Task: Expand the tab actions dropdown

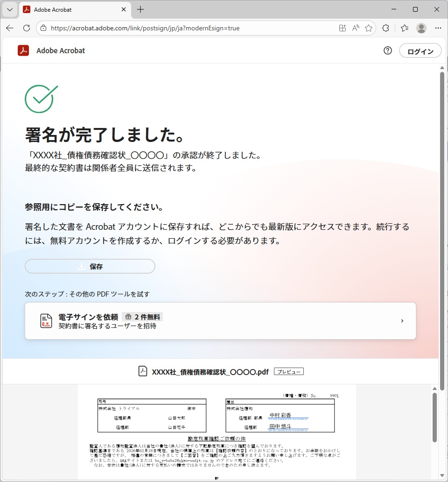Action: (9, 9)
